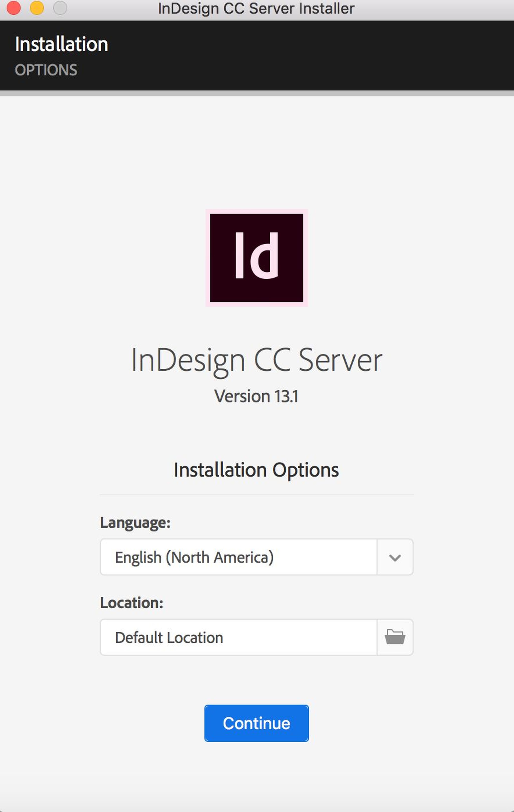Click the Location: label
This screenshot has width=514, height=812.
[x=132, y=603]
